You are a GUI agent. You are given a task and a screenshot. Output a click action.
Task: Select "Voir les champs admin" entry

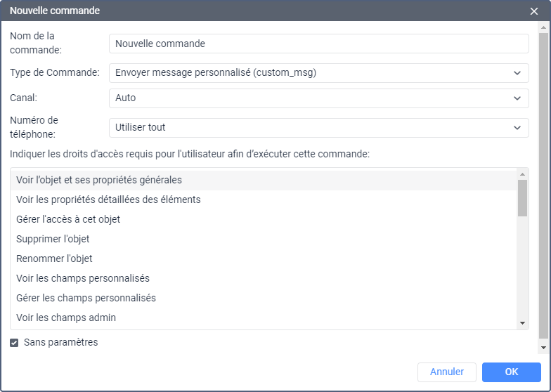click(x=66, y=318)
